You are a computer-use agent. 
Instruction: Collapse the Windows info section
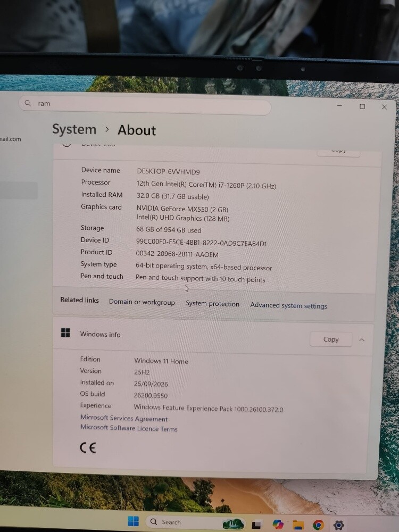point(362,340)
